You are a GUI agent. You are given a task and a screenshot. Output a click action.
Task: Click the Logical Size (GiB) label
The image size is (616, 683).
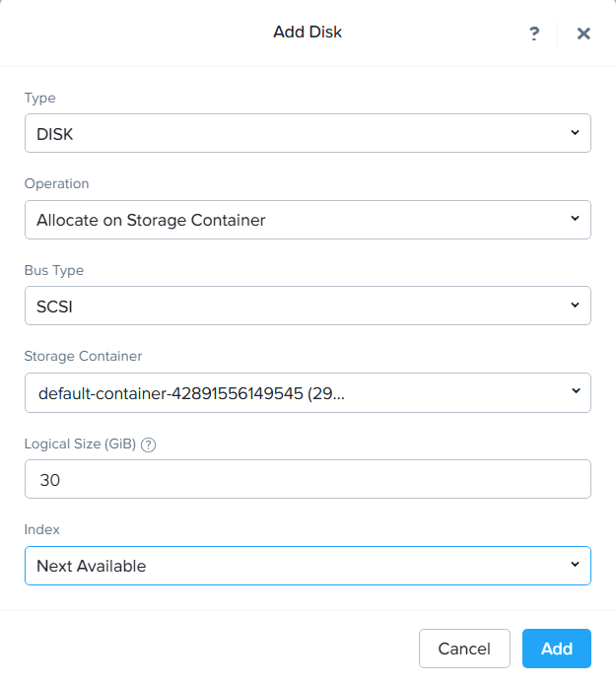point(80,444)
